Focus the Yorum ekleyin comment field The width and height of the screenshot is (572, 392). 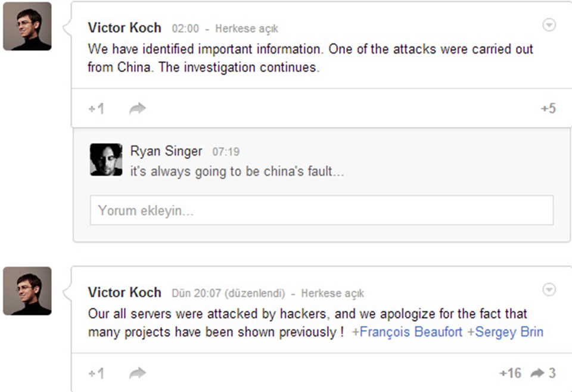(322, 210)
